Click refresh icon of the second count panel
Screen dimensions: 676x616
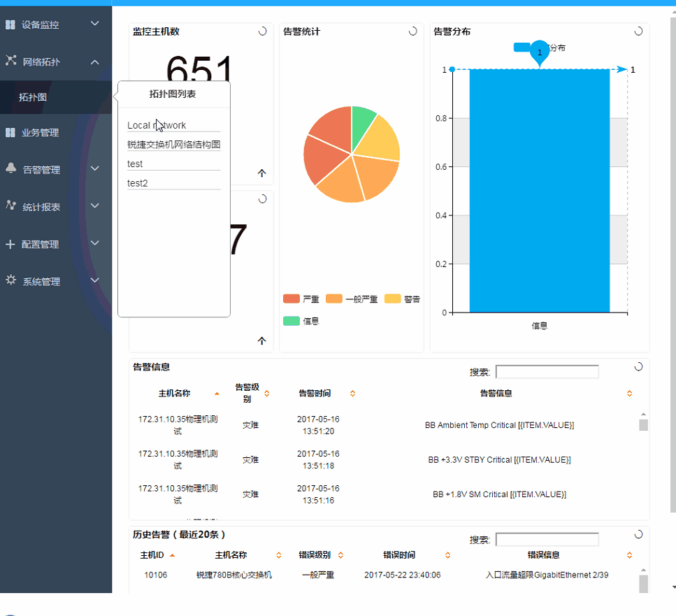263,199
